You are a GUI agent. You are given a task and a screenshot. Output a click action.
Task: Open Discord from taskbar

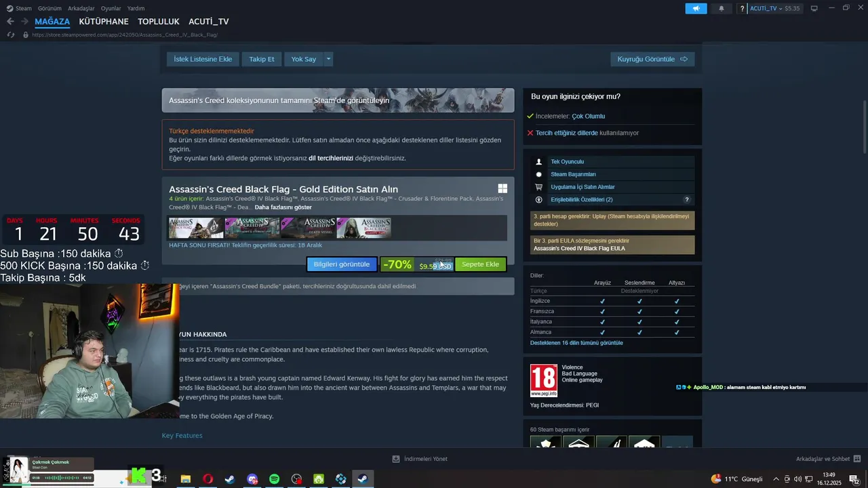(x=252, y=479)
